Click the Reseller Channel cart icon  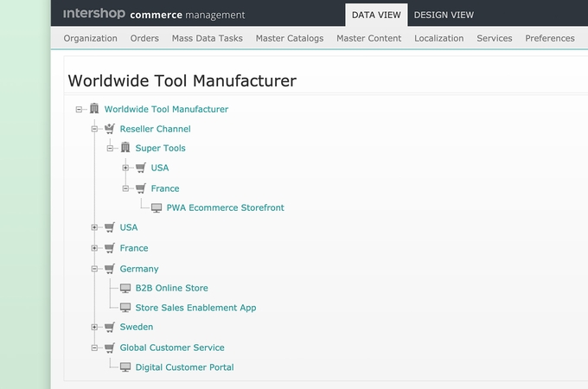click(110, 129)
